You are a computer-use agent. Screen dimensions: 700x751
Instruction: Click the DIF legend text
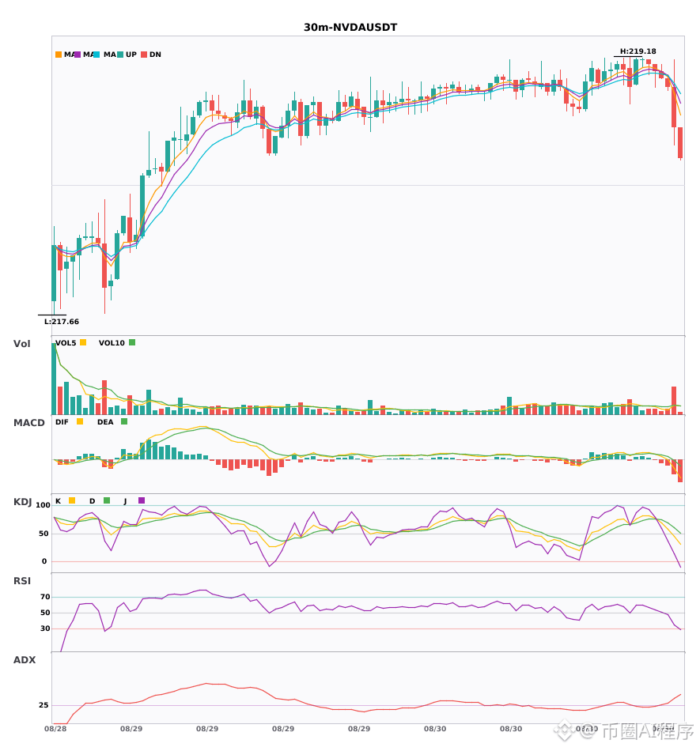pos(62,422)
